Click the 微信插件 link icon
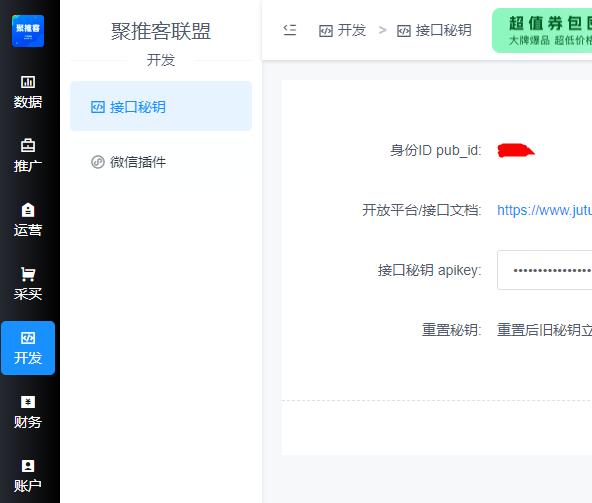The width and height of the screenshot is (592, 503). (x=98, y=162)
